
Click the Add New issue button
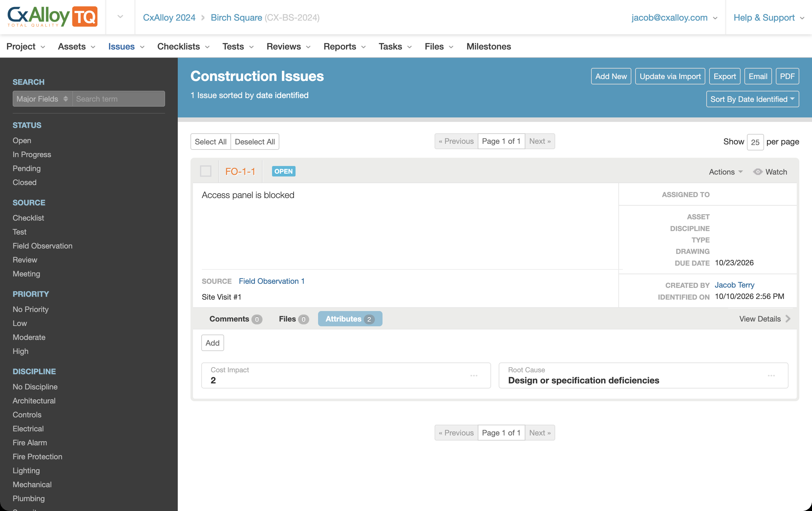(x=611, y=76)
